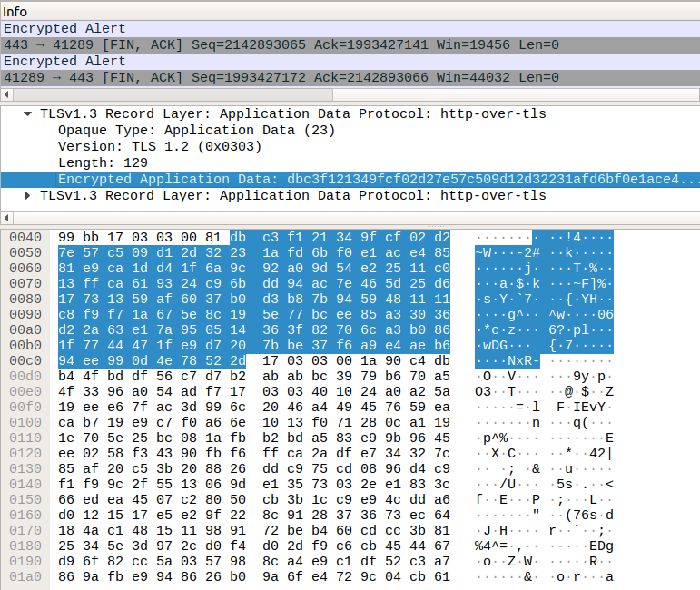Click hex offset 0150 in bytes pane
700x590 pixels.
coord(25,499)
